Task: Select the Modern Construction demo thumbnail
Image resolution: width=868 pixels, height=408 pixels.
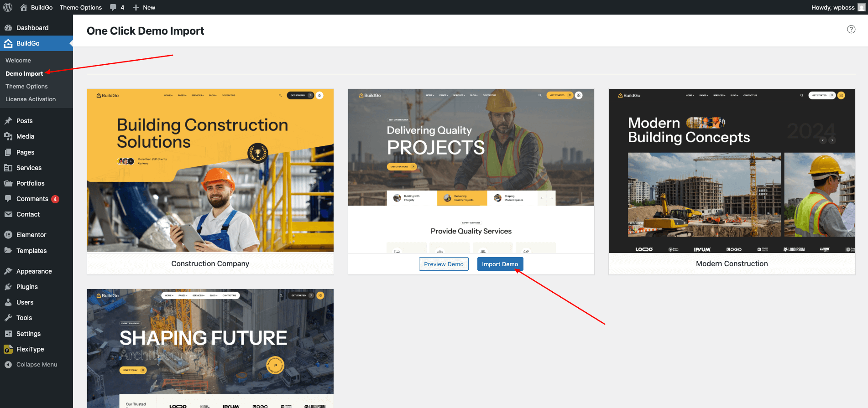Action: tap(732, 170)
